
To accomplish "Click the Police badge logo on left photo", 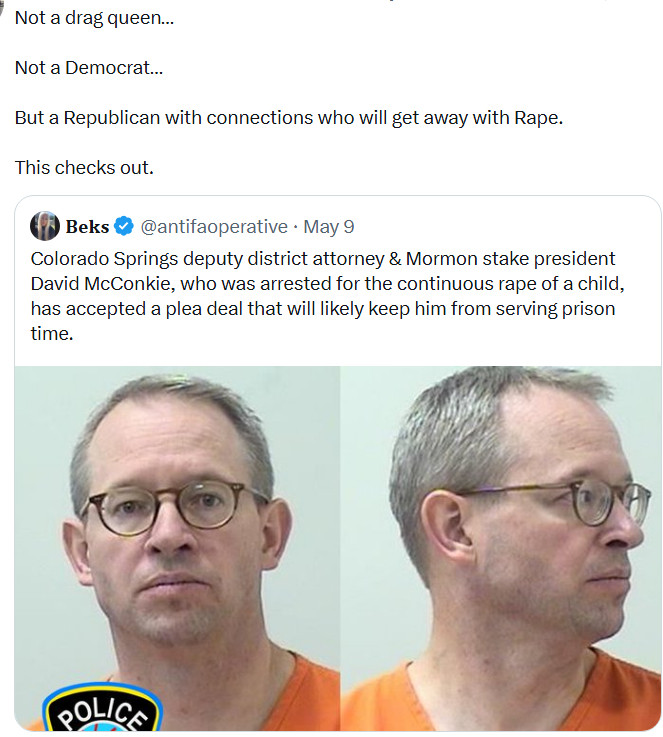I will pos(102,710).
